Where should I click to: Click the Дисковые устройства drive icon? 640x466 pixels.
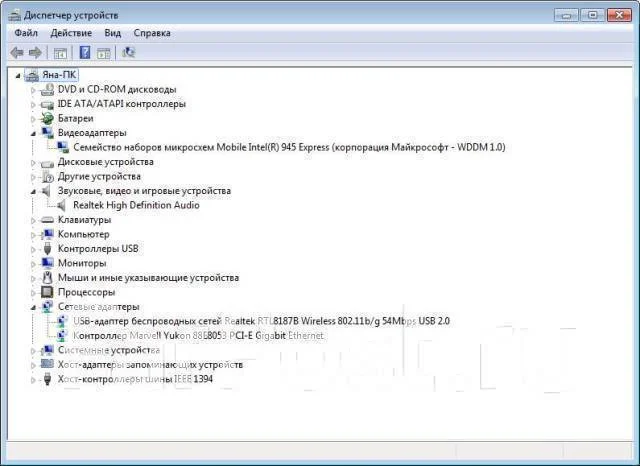47,163
